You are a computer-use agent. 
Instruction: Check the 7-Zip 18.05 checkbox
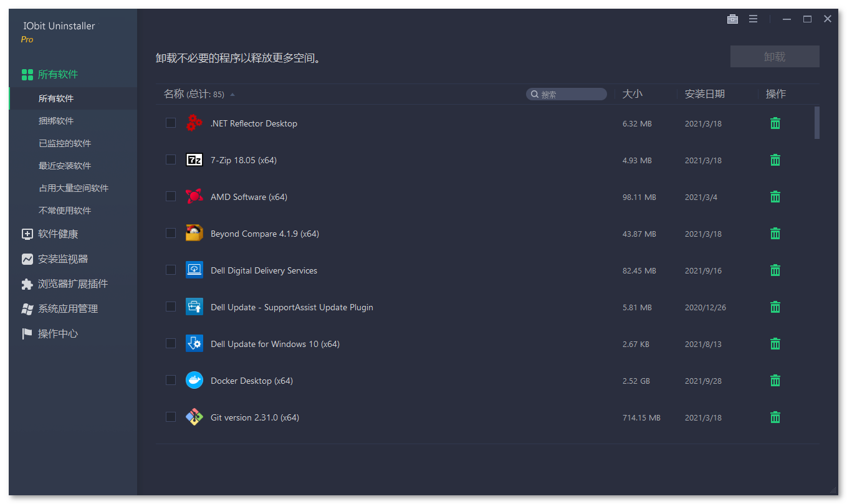click(x=171, y=159)
